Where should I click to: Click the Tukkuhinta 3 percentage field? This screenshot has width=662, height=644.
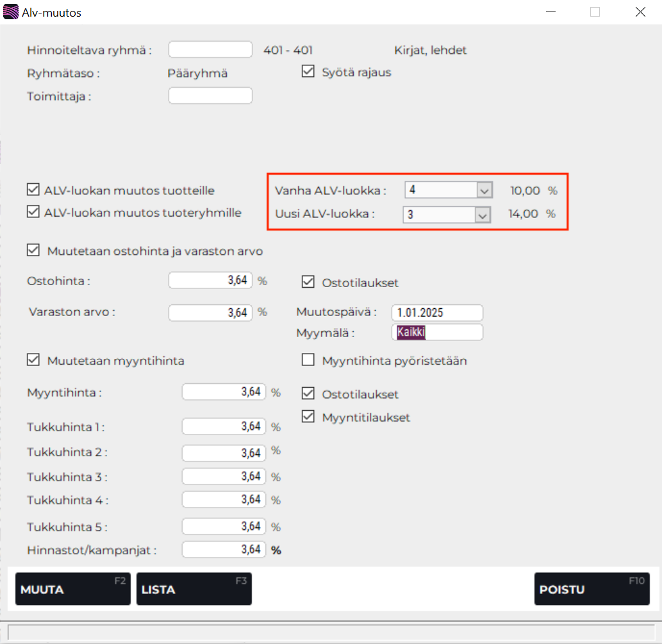(224, 476)
